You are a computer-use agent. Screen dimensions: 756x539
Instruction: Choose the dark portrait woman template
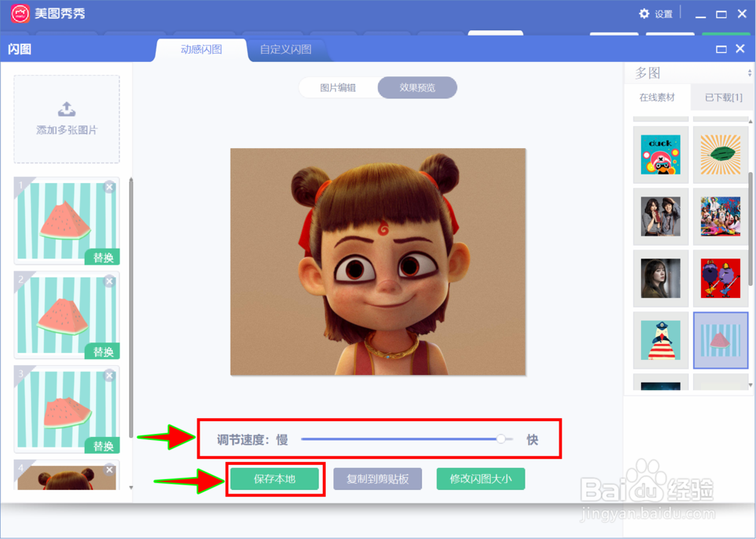(661, 278)
